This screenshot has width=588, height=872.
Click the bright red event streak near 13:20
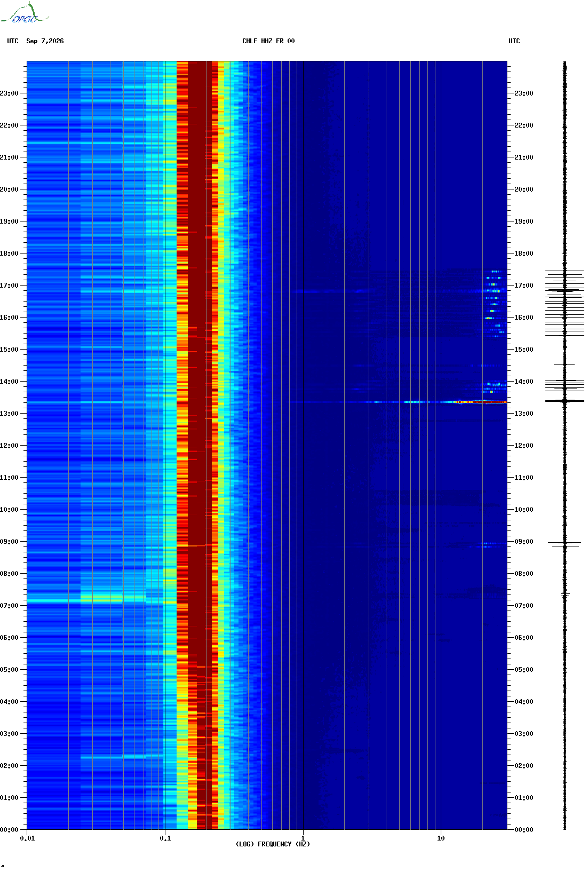pyautogui.click(x=480, y=402)
